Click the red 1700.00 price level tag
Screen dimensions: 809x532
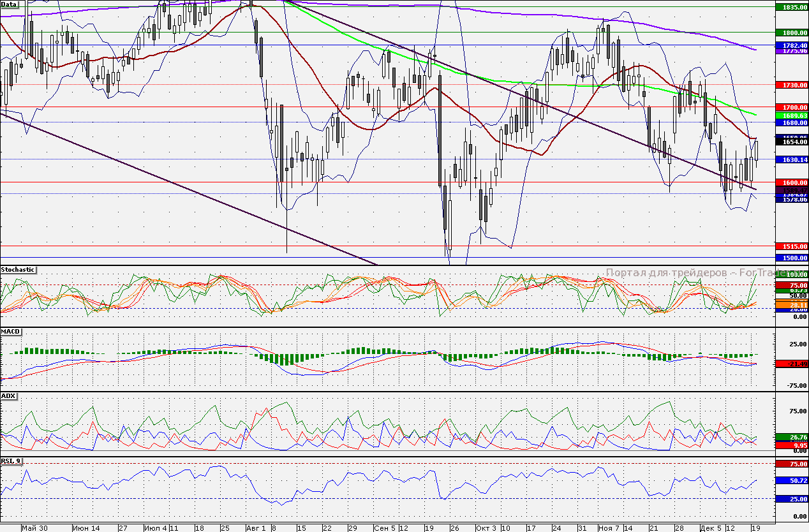tap(791, 107)
